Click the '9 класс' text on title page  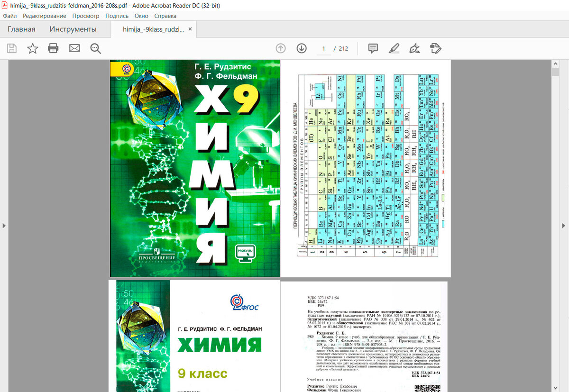[x=202, y=373]
